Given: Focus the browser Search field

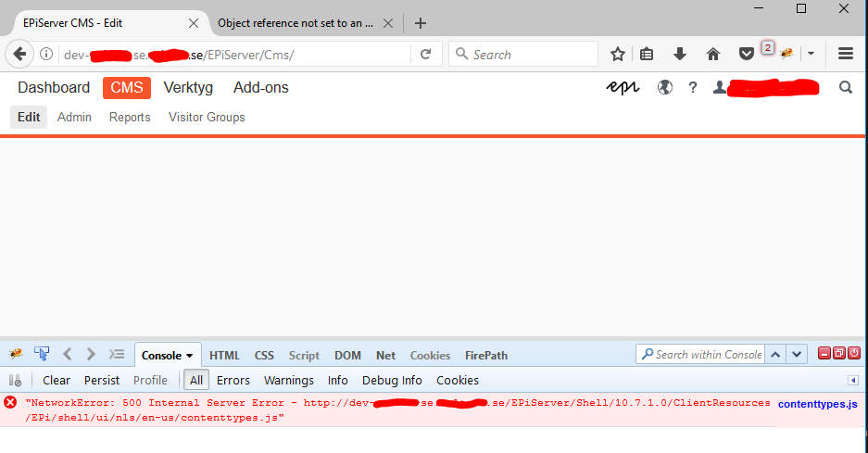Looking at the screenshot, I should 523,55.
